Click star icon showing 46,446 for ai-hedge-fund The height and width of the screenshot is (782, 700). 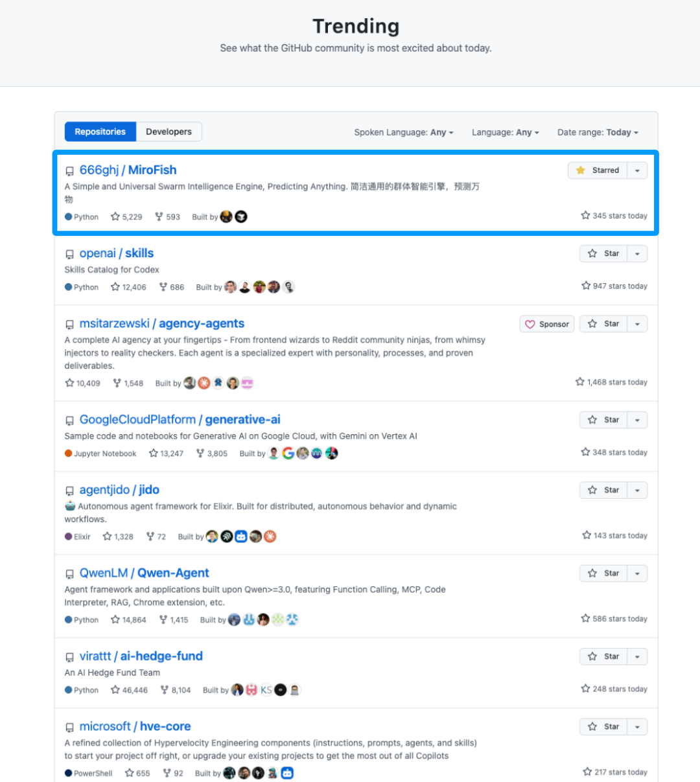pos(115,690)
